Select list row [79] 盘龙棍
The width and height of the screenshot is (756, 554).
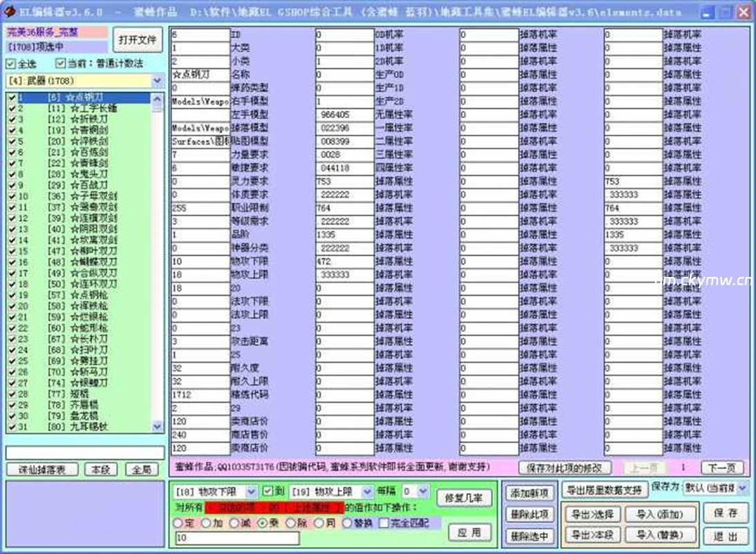[79, 416]
